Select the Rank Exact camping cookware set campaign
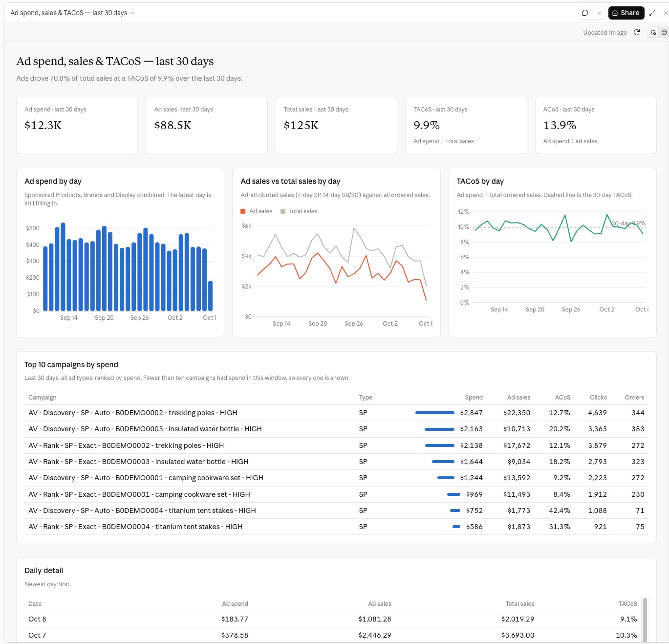This screenshot has height=644, width=669. pos(336,494)
